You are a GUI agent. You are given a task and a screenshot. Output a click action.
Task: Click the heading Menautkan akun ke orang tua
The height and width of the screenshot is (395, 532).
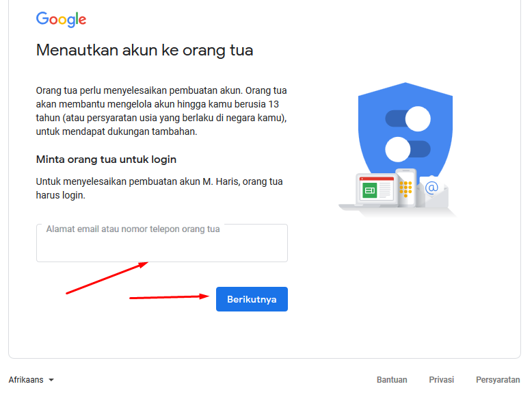coord(144,50)
